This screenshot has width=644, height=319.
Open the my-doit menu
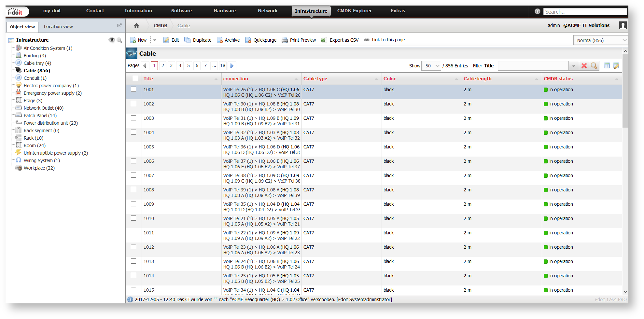52,11
